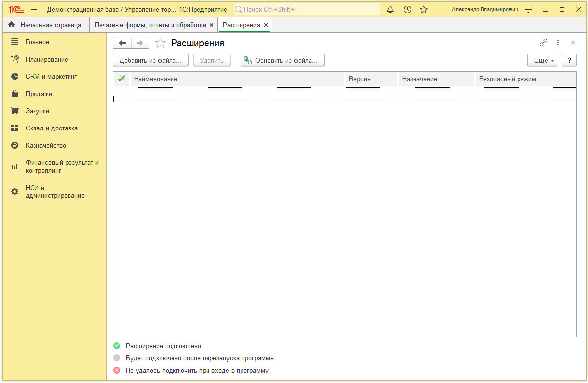Open help with question mark button
Screen dimensions: 588x383
point(569,61)
